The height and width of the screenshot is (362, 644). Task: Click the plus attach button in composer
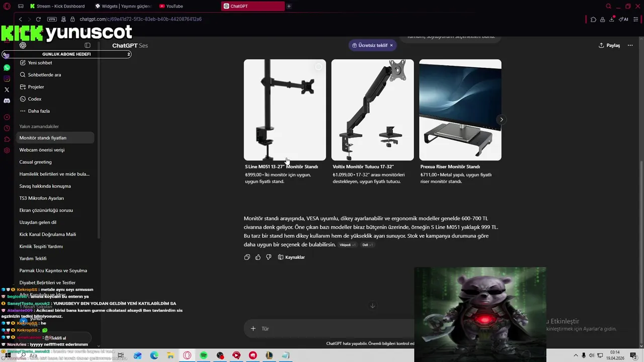pos(253,329)
